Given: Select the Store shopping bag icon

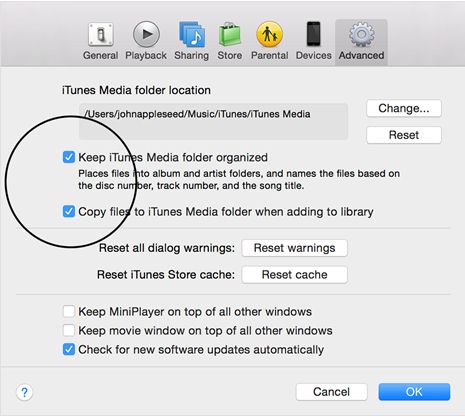Looking at the screenshot, I should click(x=230, y=34).
